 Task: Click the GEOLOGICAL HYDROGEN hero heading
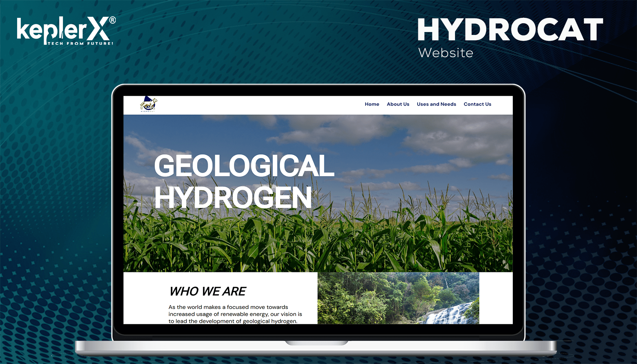pos(244,181)
